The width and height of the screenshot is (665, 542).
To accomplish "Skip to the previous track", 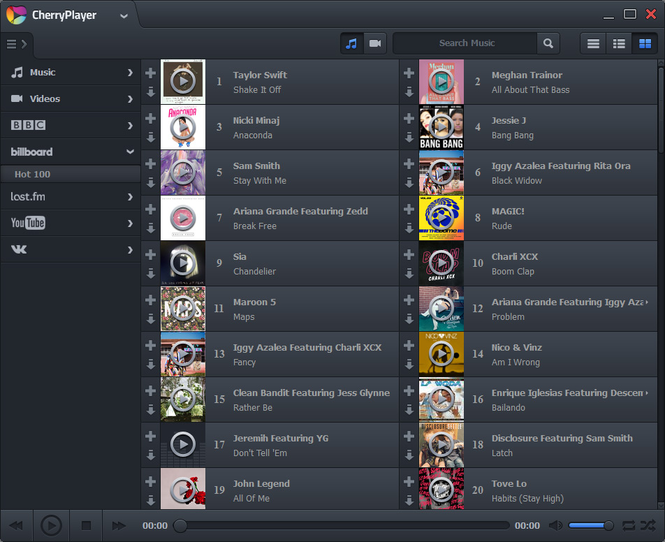I will click(16, 526).
